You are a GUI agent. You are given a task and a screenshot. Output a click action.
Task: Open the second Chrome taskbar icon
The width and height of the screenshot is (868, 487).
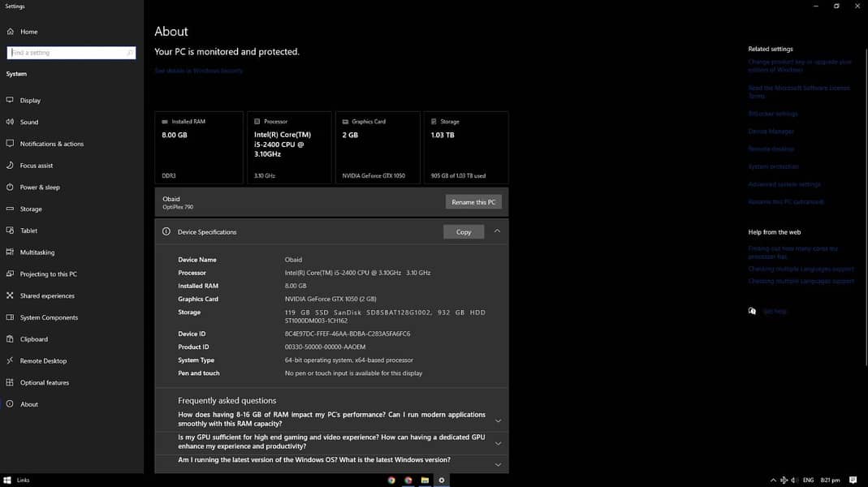(408, 480)
